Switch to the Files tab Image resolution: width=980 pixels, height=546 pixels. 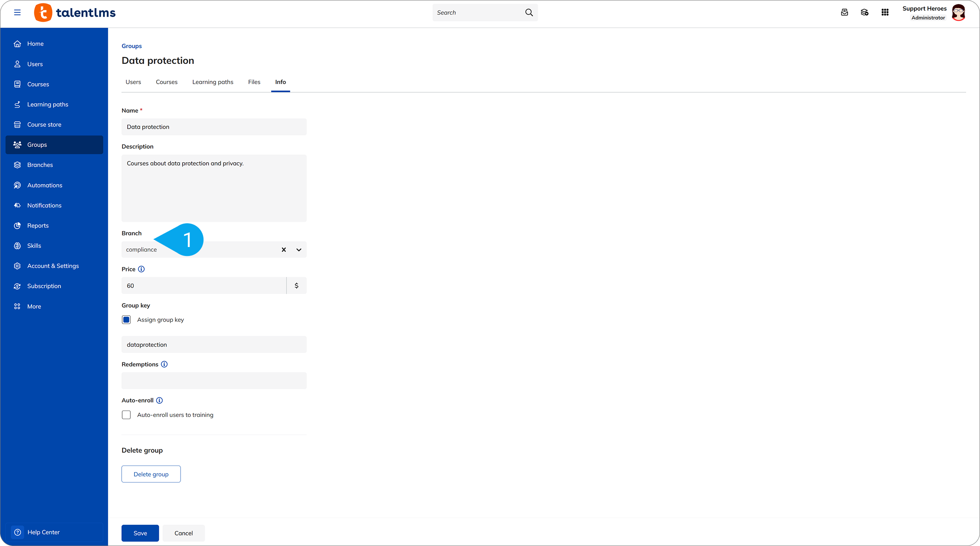254,82
